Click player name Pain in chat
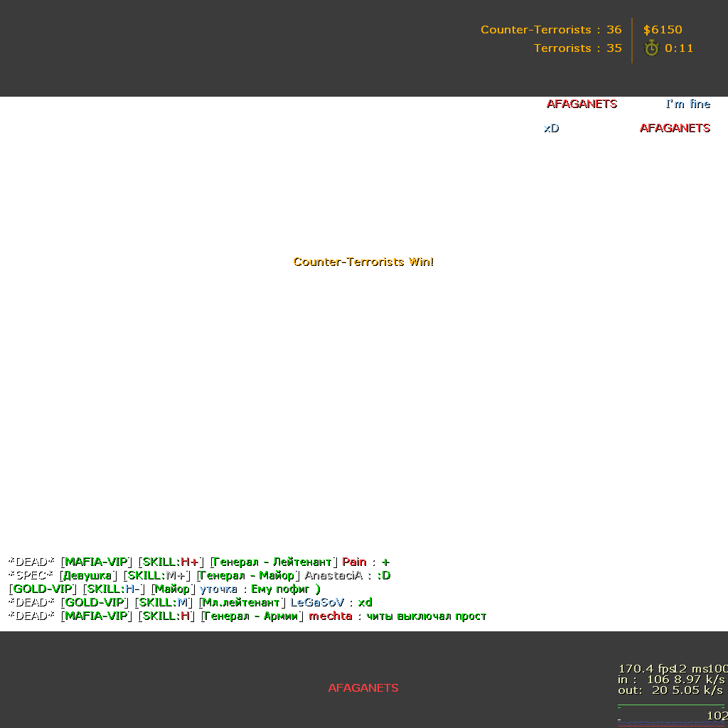Image resolution: width=728 pixels, height=728 pixels. [x=354, y=562]
